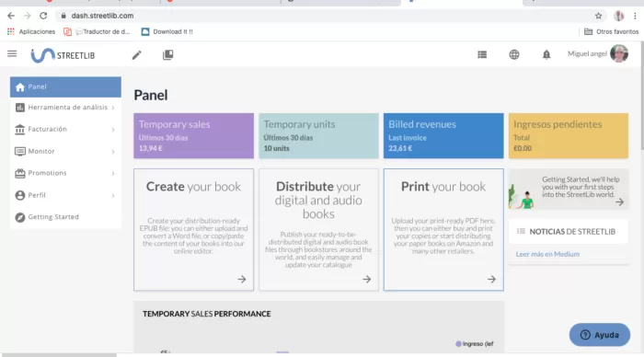Open Facturación sidebar item

[65, 130]
